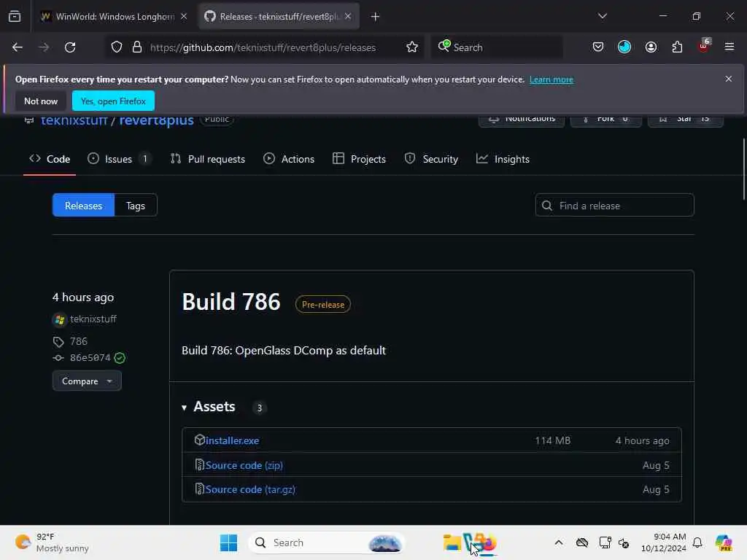Viewport: 747px width, 560px height.
Task: Click the taskbar Search box
Action: (x=326, y=542)
